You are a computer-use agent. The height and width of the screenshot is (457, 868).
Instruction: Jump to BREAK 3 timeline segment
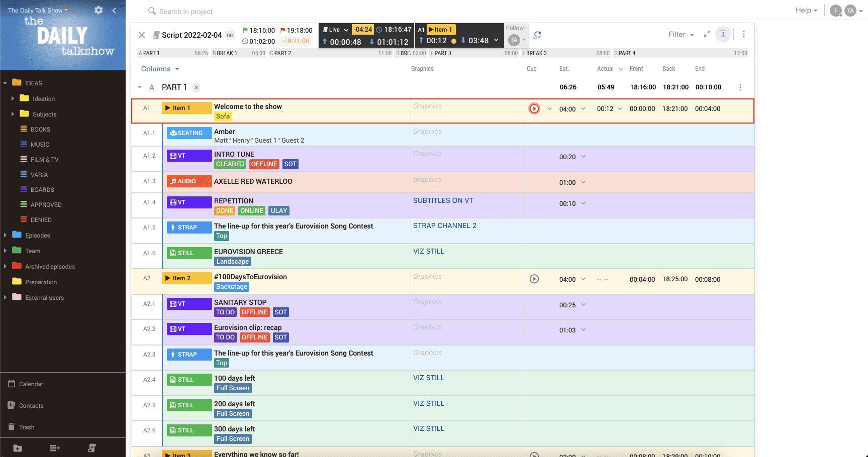point(566,53)
